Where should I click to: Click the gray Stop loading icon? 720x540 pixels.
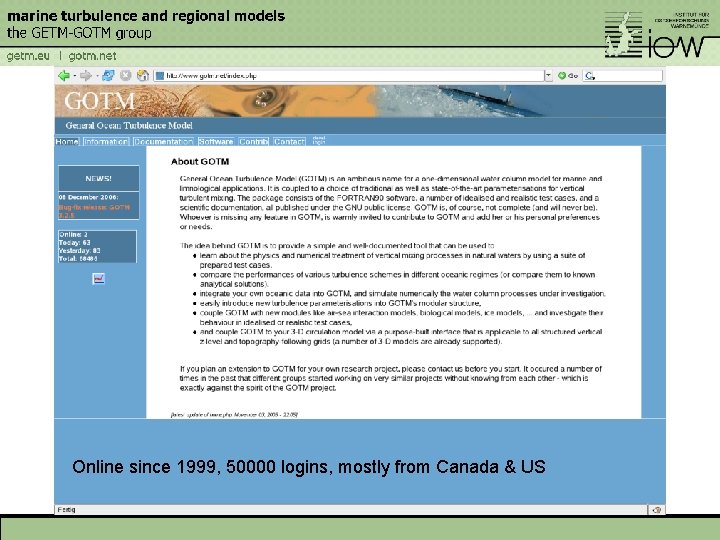(125, 76)
